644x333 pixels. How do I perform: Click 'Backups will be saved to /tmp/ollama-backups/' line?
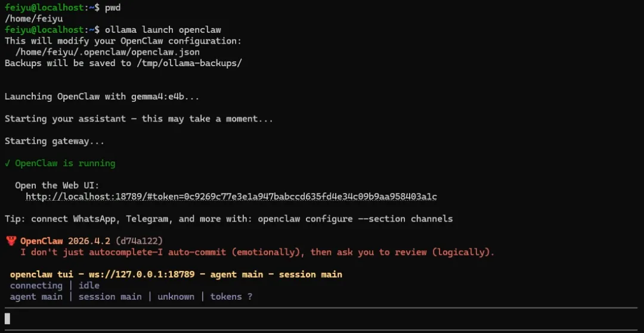click(x=123, y=63)
